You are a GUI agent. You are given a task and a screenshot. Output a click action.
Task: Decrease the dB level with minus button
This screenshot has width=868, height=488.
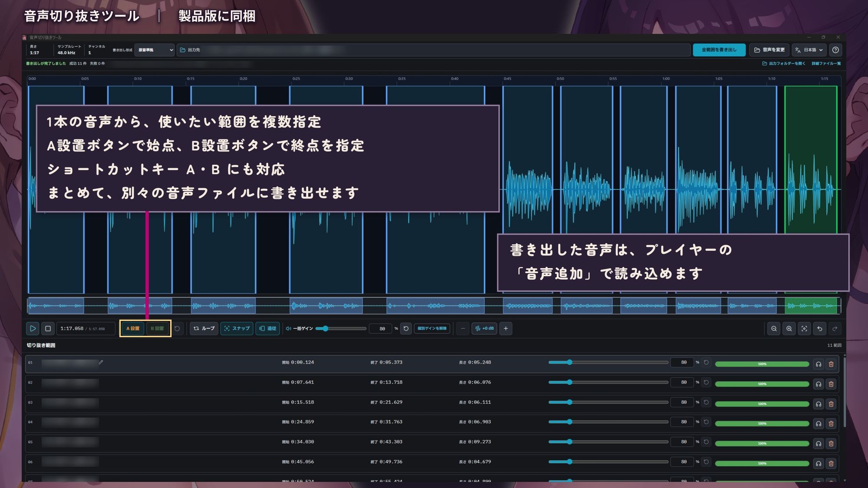point(463,328)
